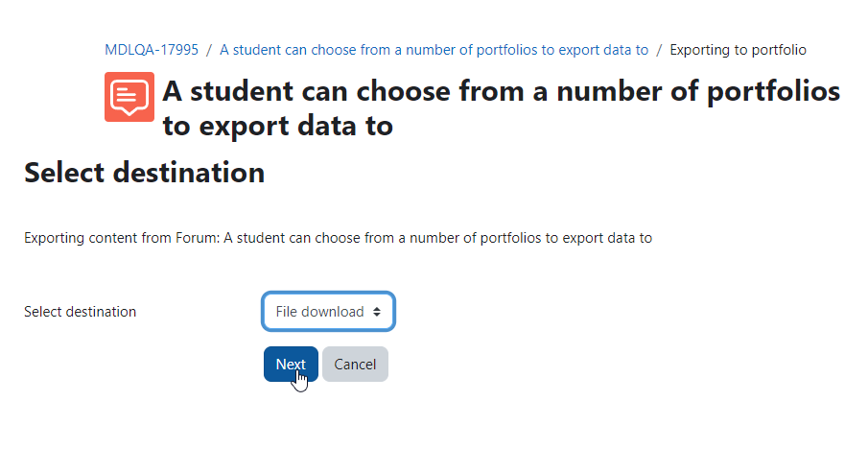Click 'portfolios' word in the page title
Screen dimensions: 868x472
pyautogui.click(x=773, y=92)
